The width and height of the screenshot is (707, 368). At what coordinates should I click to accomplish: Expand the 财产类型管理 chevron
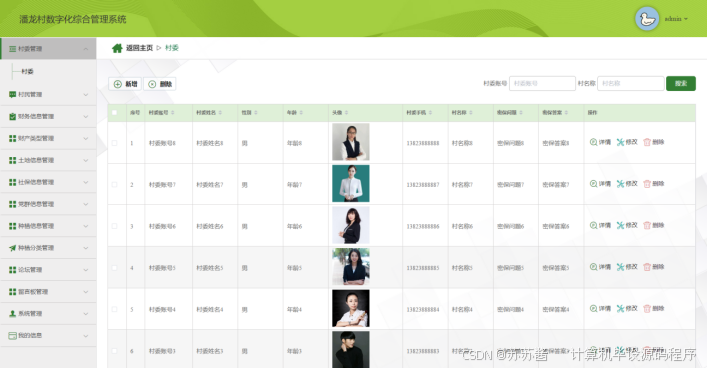tap(86, 138)
